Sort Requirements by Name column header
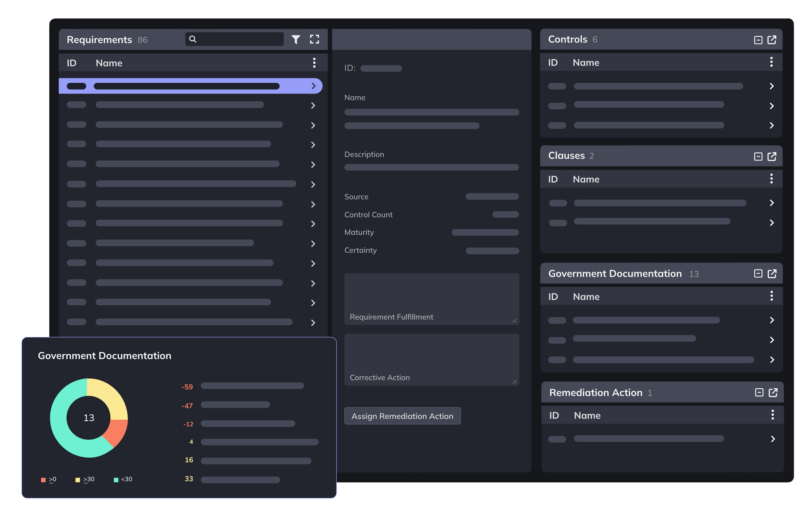Screen dimensions: 812x516 point(109,63)
